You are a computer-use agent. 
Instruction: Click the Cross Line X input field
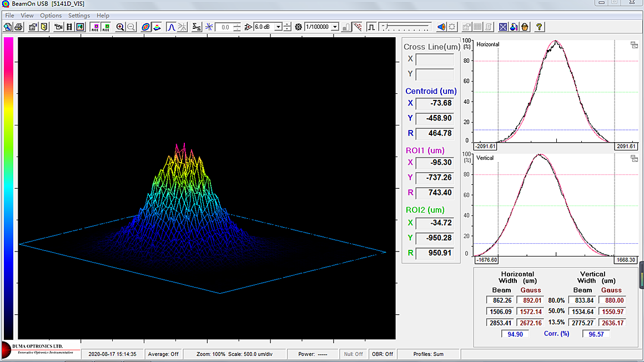point(435,59)
